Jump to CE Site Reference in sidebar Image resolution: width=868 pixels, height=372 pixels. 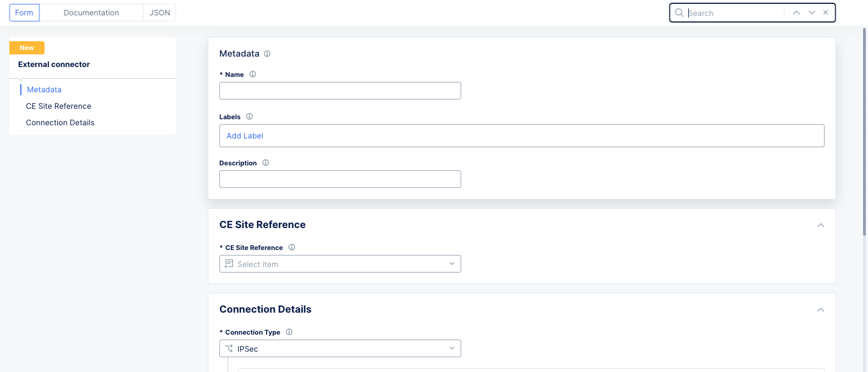[x=58, y=106]
